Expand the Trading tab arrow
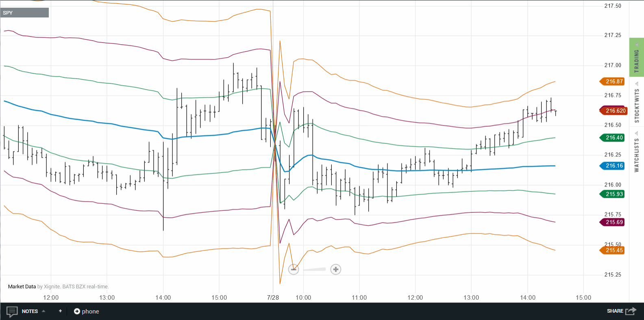This screenshot has width=644, height=320. click(637, 44)
